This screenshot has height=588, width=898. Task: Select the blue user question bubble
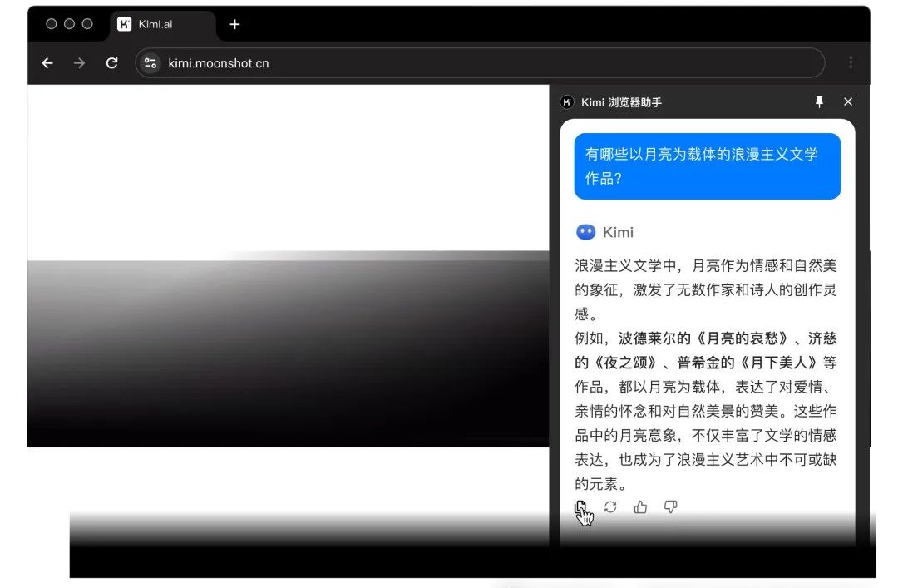pos(707,166)
